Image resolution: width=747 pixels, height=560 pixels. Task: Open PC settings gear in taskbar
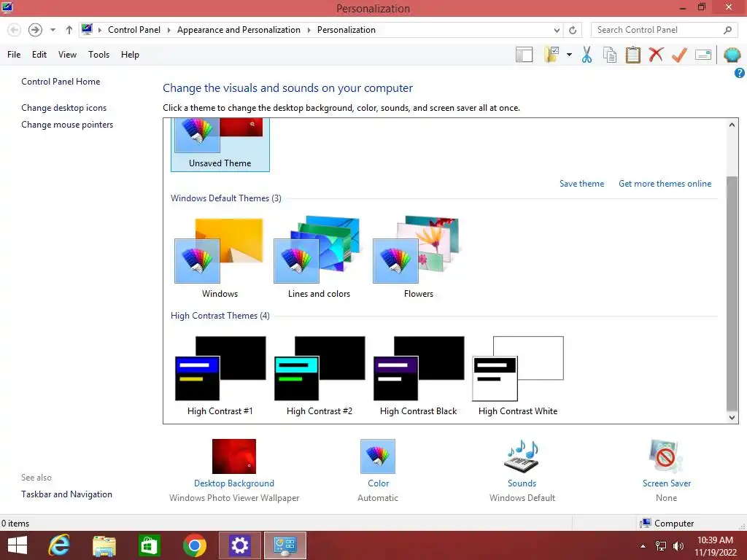[x=239, y=545]
